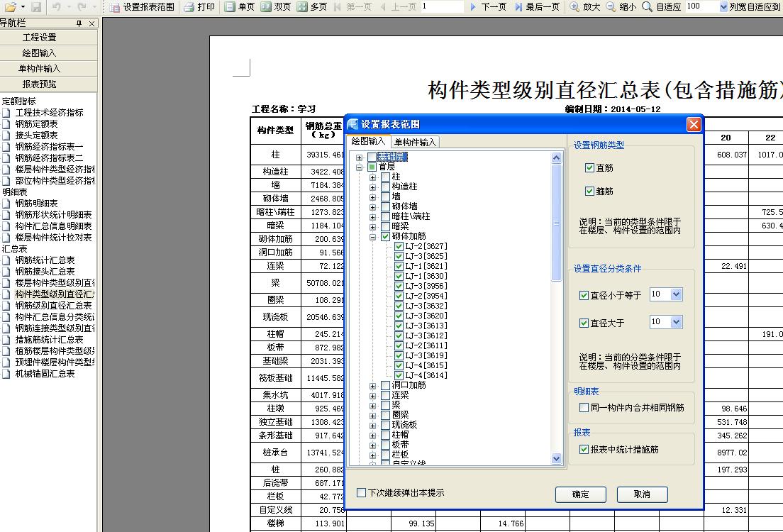Uncheck 直径小于等于 condition
This screenshot has height=532, width=783.
point(583,295)
